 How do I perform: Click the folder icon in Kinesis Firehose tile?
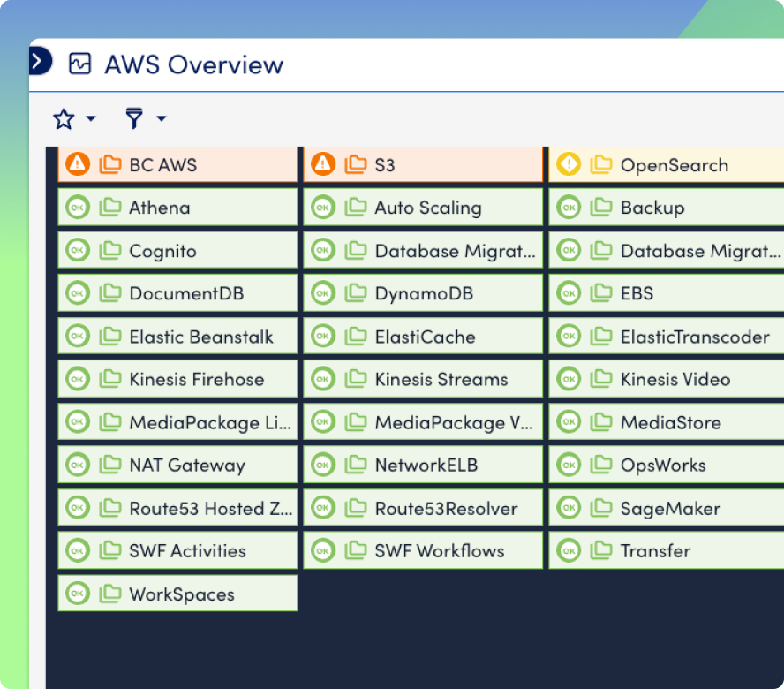pos(110,379)
